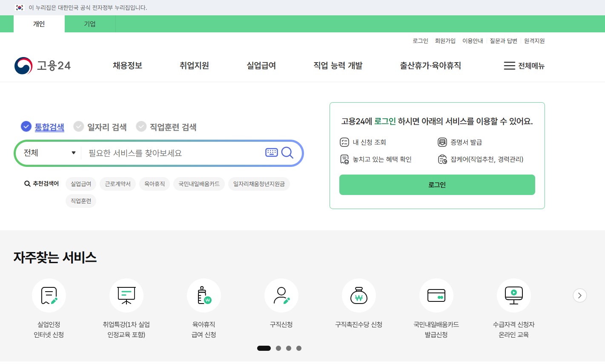
Task: Open 국민내일배움카드 발급신청 card icon
Action: [x=436, y=295]
